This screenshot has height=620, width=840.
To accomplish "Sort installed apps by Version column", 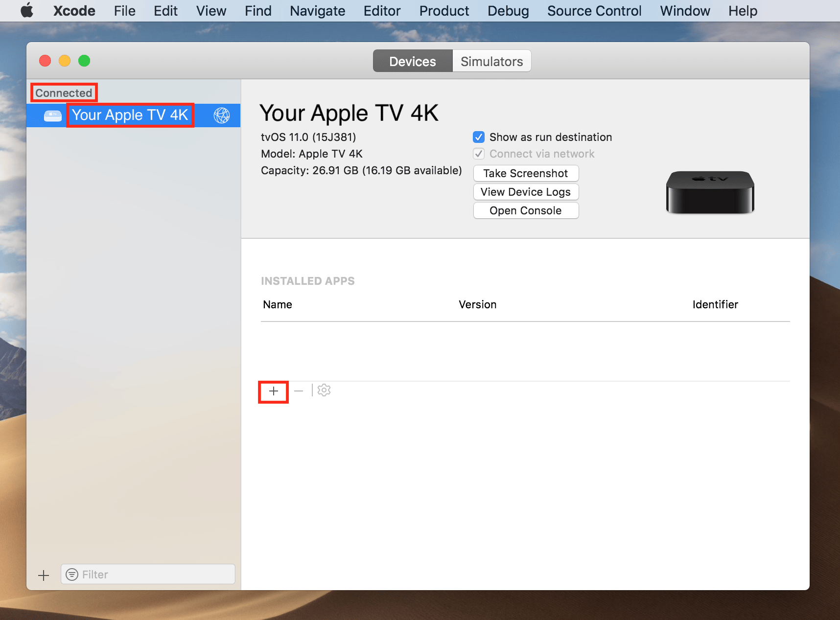I will [x=478, y=304].
